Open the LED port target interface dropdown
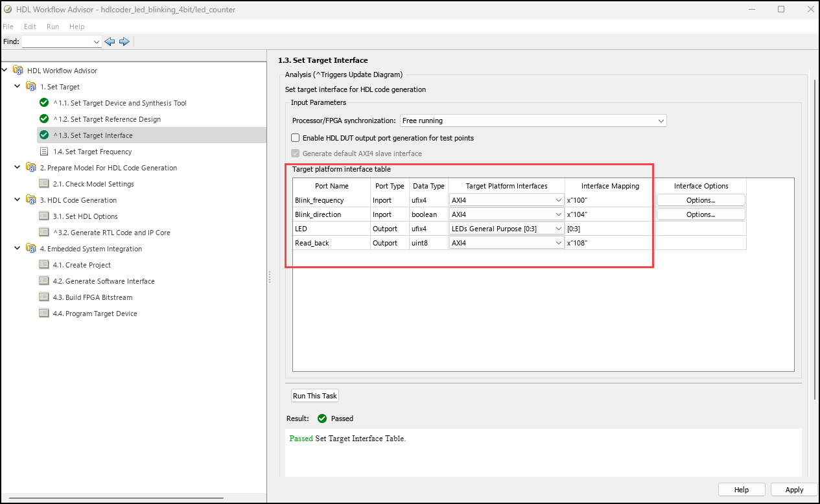 coord(506,229)
